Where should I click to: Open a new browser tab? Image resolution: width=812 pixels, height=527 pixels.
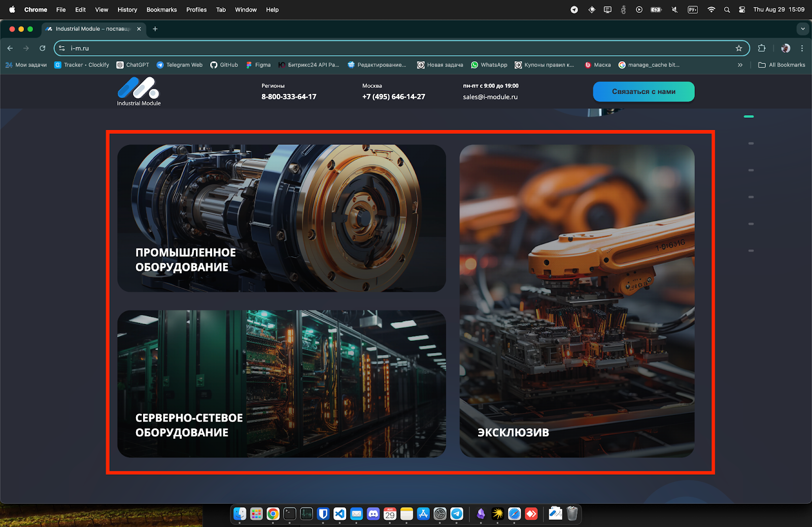point(155,29)
